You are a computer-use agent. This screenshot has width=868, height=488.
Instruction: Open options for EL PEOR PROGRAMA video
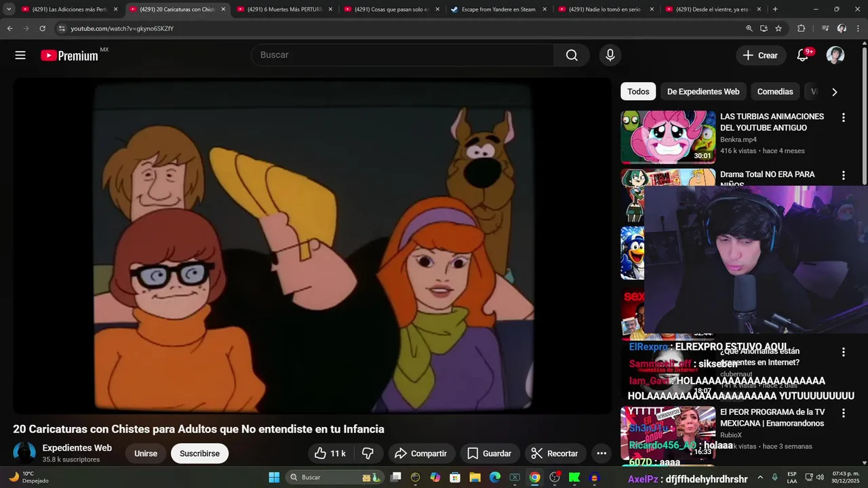pos(844,413)
